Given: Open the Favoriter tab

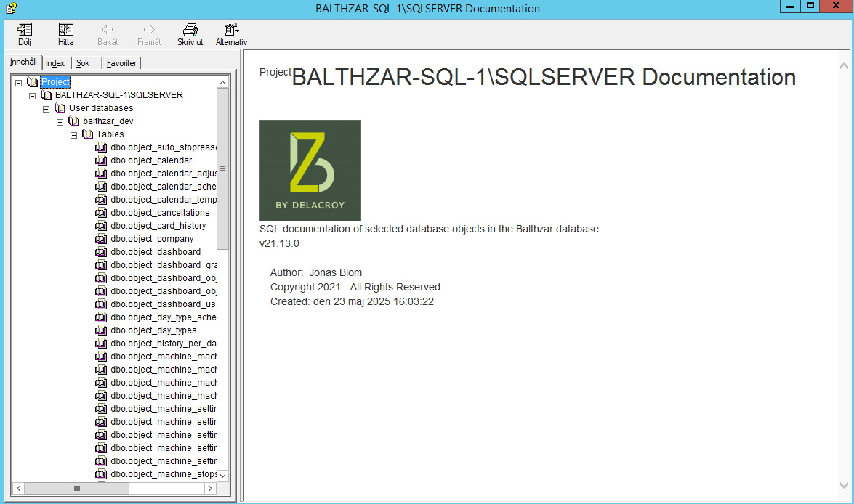Looking at the screenshot, I should tap(121, 63).
